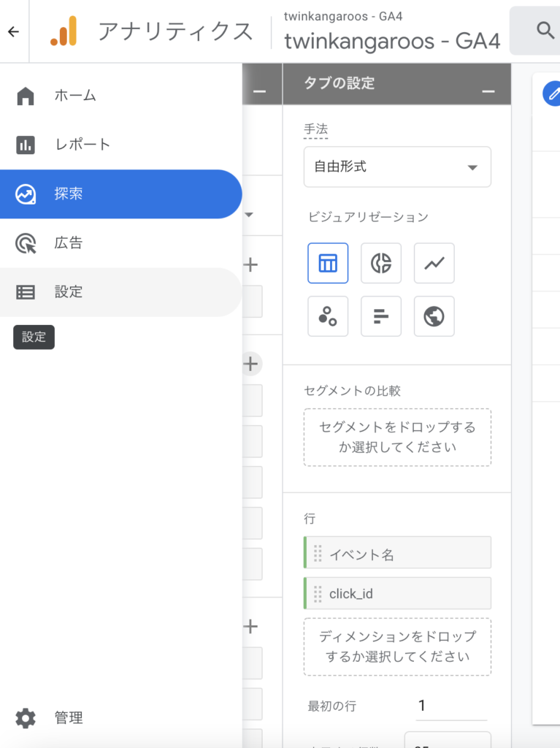Click the dimension drop zone box
Screen dimensions: 560x748
point(397,647)
